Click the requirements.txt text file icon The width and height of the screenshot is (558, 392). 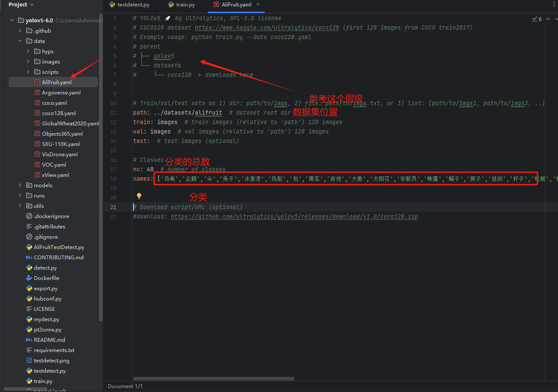coord(29,350)
